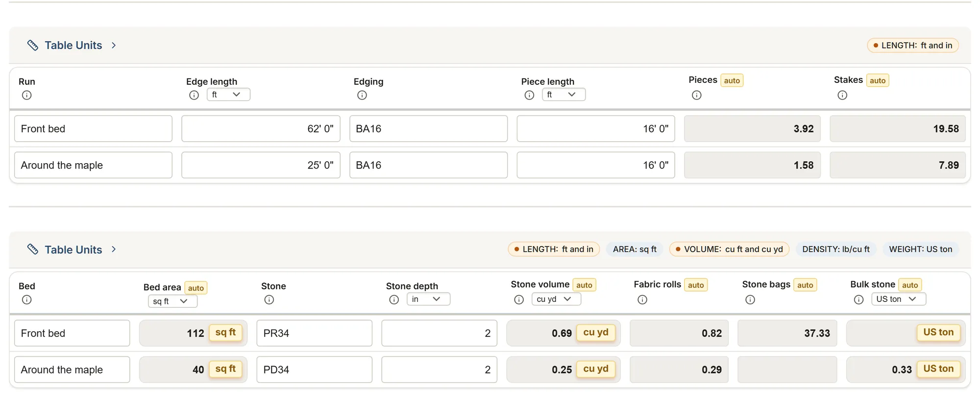
Task: Show info for the Edge length column
Action: click(194, 95)
